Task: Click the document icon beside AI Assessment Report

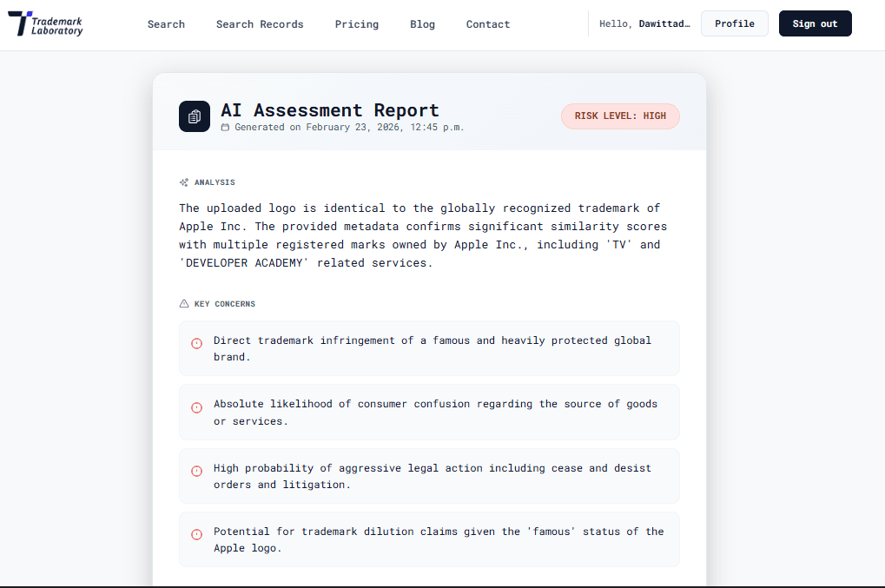Action: tap(194, 116)
